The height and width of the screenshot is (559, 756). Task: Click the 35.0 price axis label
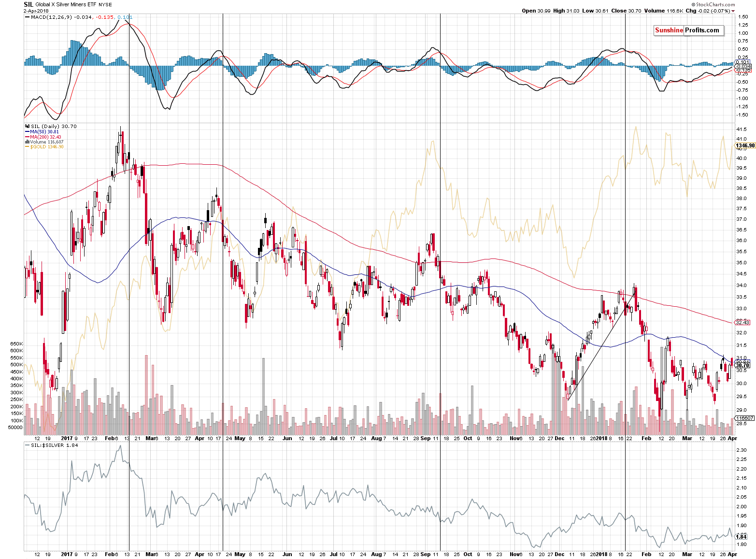point(742,263)
